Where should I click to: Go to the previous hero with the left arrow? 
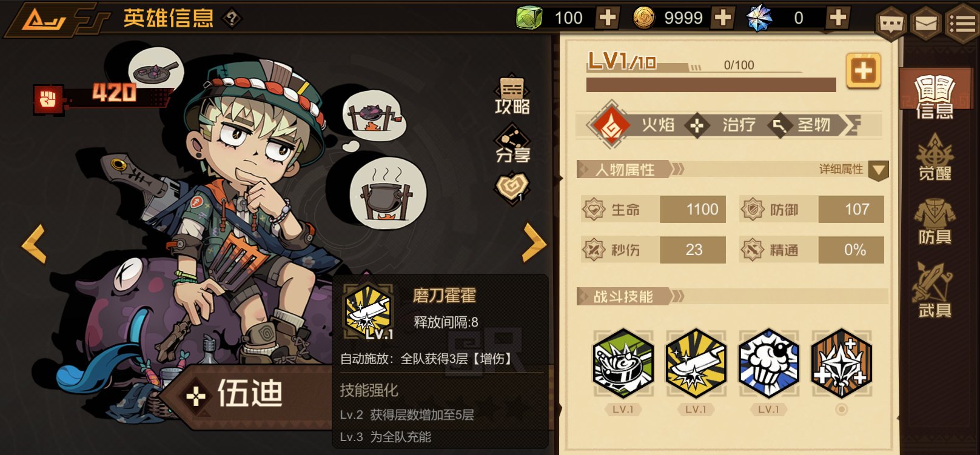pyautogui.click(x=34, y=244)
